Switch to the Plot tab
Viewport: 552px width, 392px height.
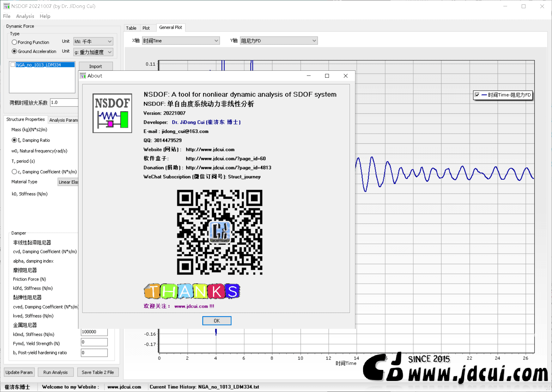(146, 28)
